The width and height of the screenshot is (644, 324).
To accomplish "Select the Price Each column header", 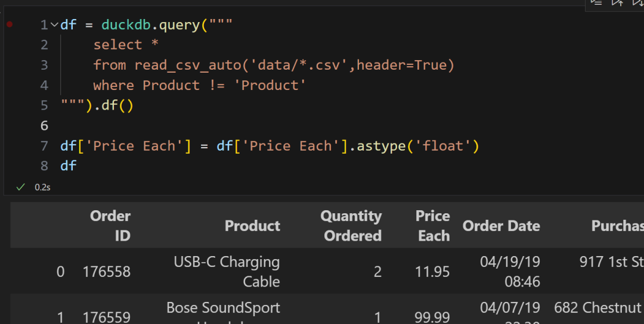I will (433, 226).
